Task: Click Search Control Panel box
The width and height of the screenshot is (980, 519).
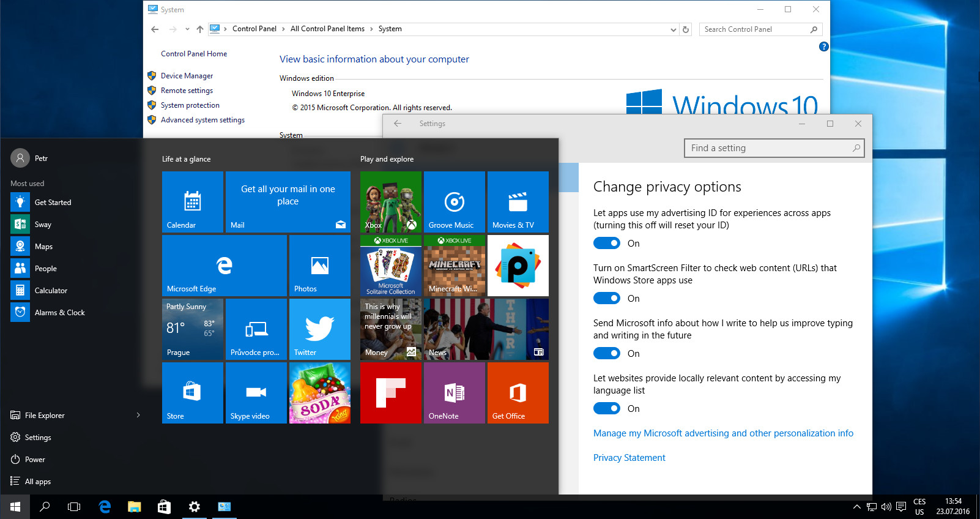Action: [x=760, y=29]
